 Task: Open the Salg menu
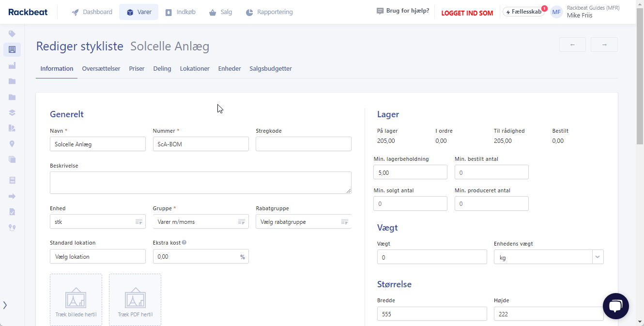[220, 12]
